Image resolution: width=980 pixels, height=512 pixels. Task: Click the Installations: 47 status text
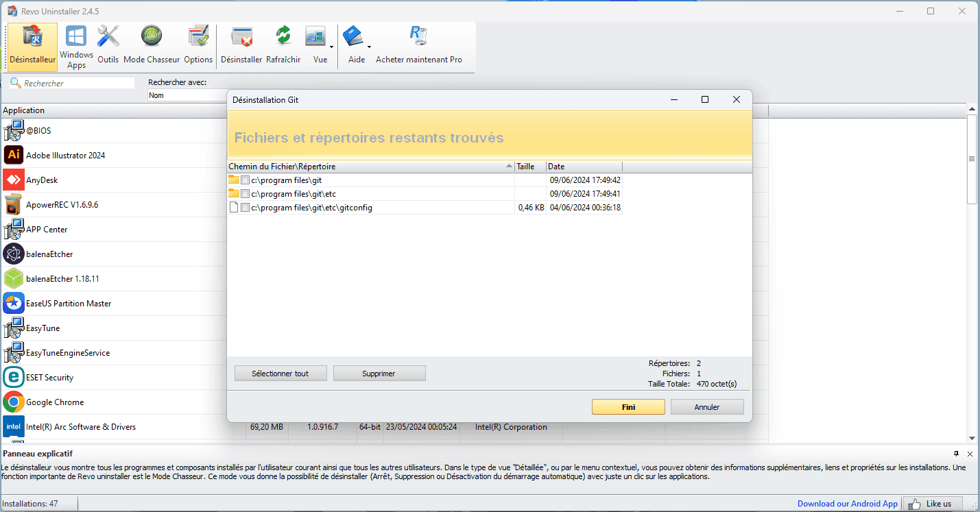(x=30, y=504)
